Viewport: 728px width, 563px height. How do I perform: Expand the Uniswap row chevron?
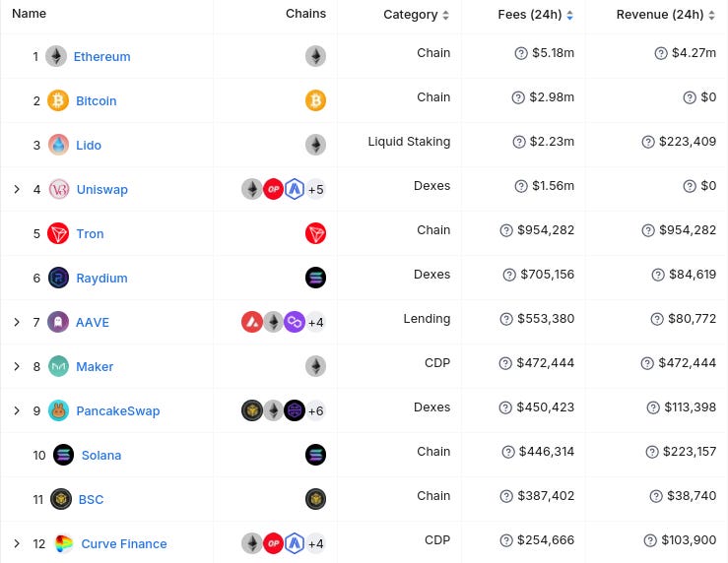click(17, 189)
